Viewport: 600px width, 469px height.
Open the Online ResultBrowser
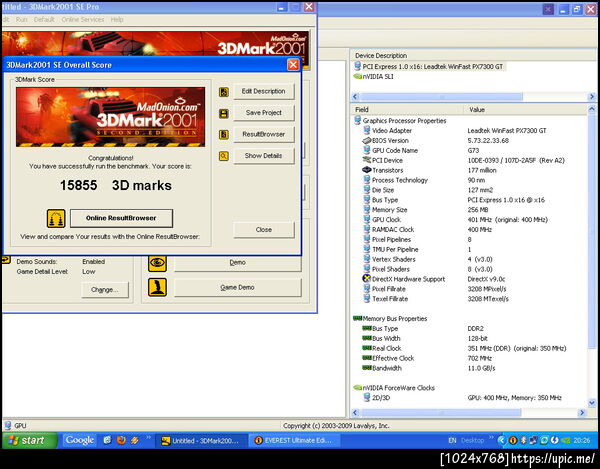pos(121,218)
